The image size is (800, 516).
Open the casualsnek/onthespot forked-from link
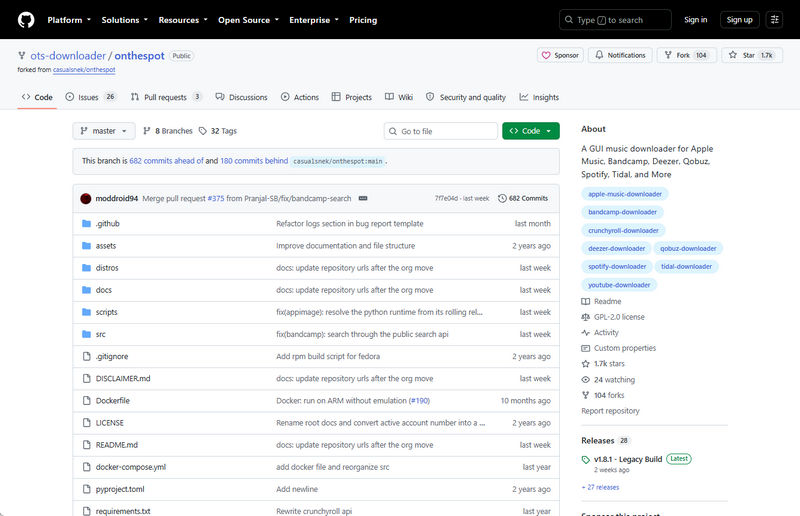click(x=84, y=69)
